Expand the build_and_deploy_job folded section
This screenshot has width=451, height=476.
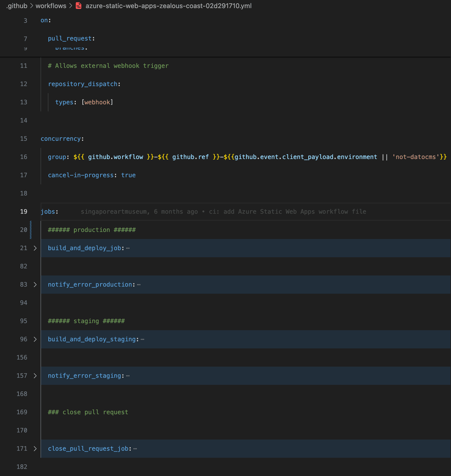(35, 248)
